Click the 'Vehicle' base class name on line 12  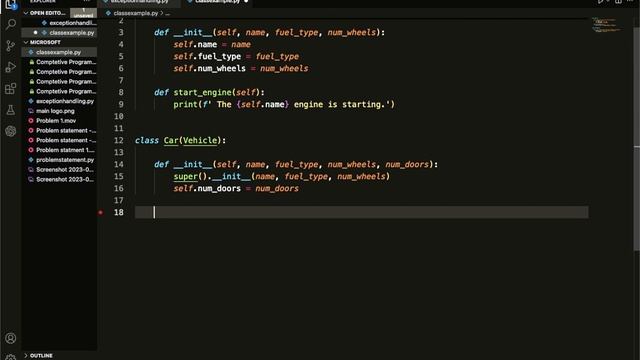(200, 140)
